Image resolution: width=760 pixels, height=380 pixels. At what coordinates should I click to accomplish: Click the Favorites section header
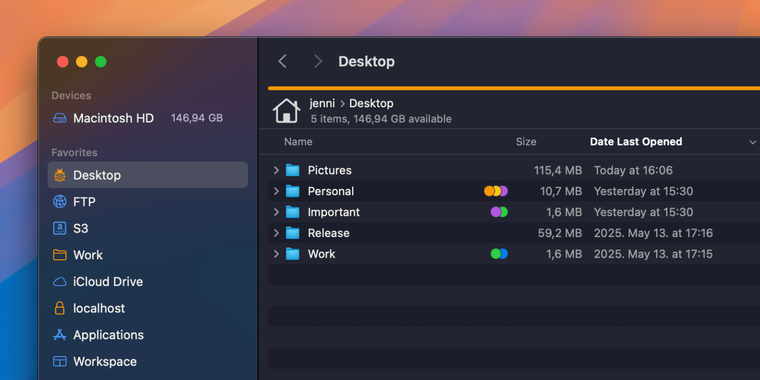(74, 153)
